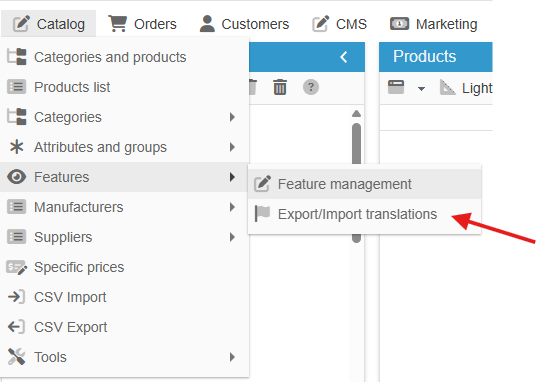
Task: Collapse the left panel with chevron
Action: 344,57
